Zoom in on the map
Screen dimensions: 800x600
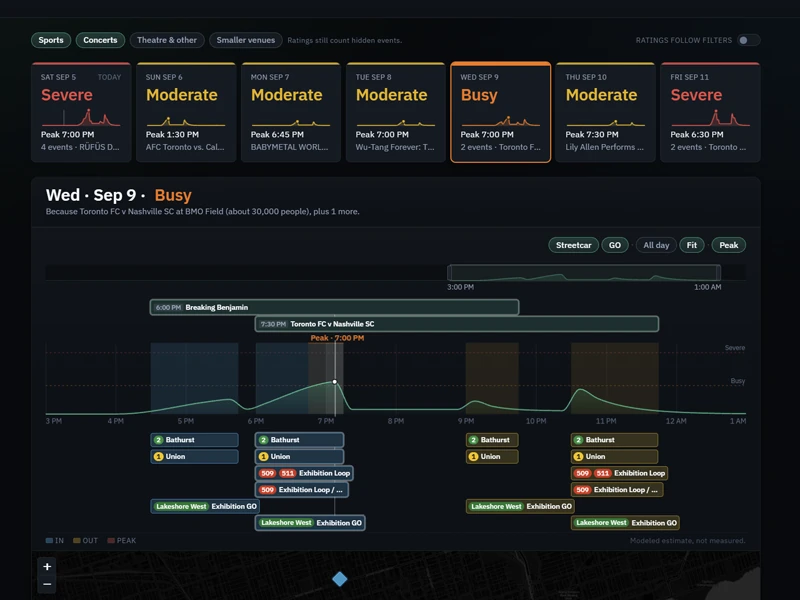coord(47,566)
